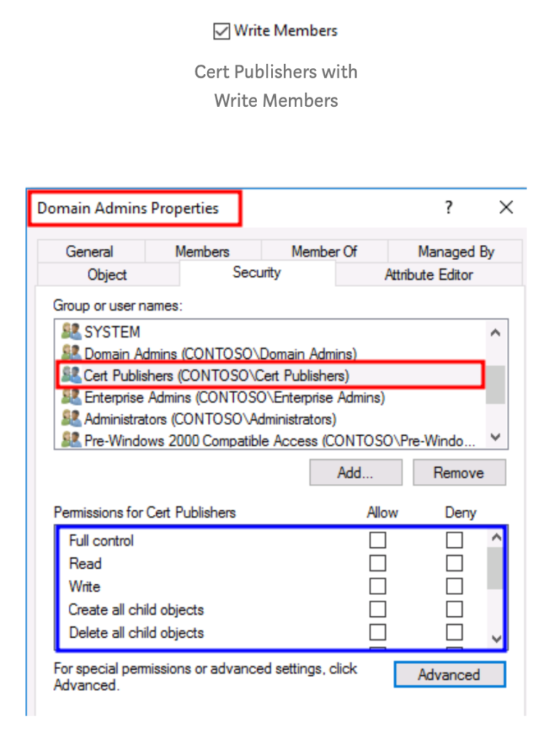560x744 pixels.
Task: Click Pre-Windows 2000 Compatible Access icon
Action: pyautogui.click(x=71, y=440)
